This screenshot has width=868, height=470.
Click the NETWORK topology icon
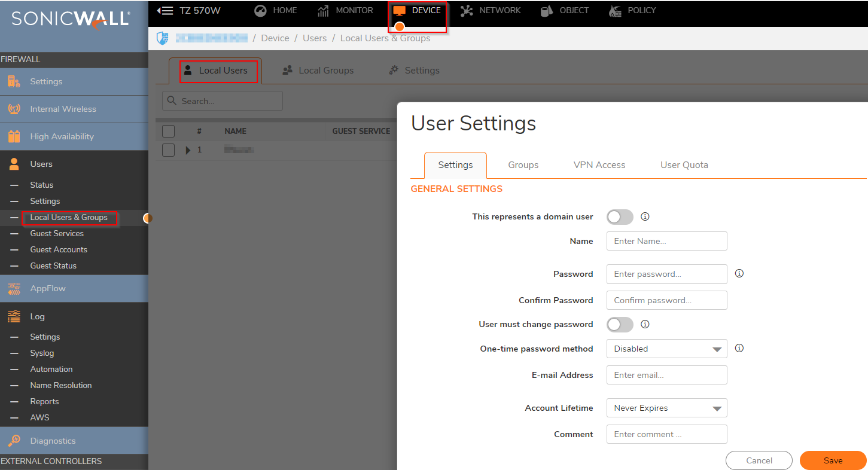[x=467, y=11]
